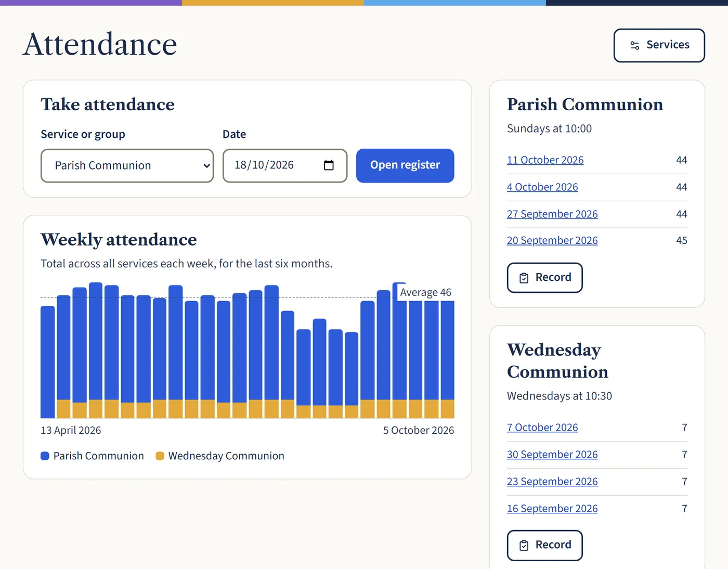Screen dimensions: 728x569
Task: Click Record under Parish Communion
Action: coord(544,278)
